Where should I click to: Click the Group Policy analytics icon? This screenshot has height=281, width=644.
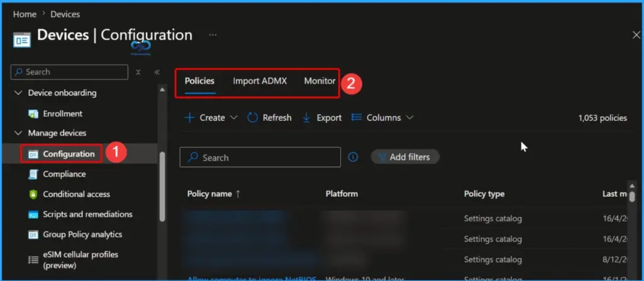click(33, 234)
